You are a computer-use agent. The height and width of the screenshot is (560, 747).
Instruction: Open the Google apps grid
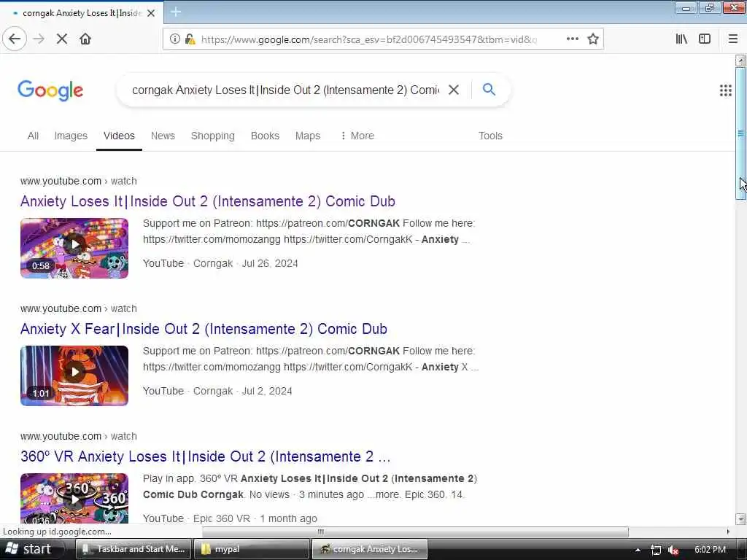pos(726,90)
